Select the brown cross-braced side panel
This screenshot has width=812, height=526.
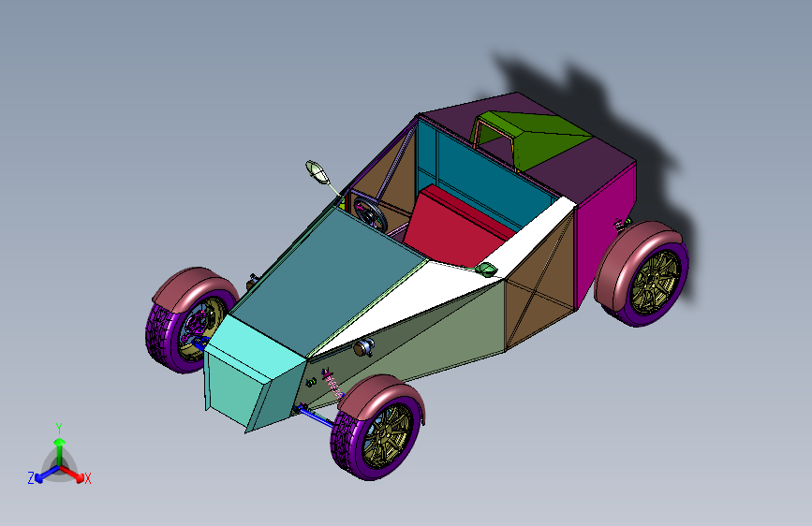(541, 282)
